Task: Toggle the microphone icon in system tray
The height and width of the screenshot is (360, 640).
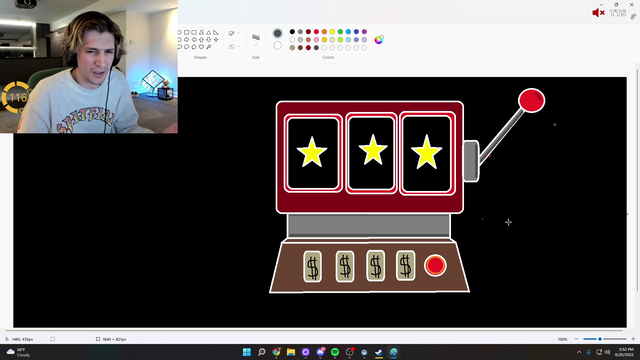Action: point(589,352)
